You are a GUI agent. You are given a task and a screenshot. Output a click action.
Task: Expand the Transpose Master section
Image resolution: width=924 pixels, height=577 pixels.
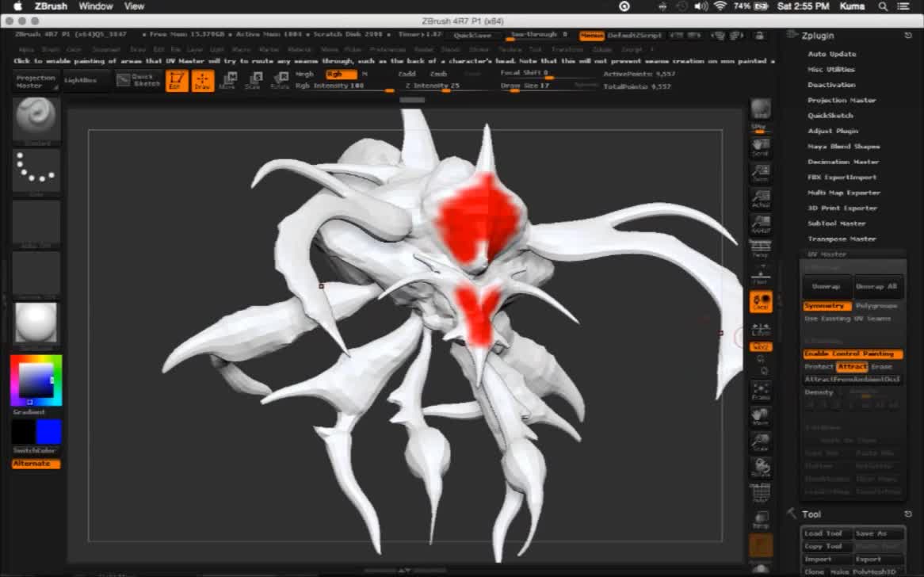tap(842, 239)
